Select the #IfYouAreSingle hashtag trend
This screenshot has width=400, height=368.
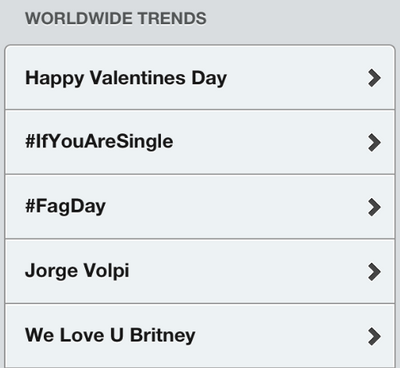point(200,142)
